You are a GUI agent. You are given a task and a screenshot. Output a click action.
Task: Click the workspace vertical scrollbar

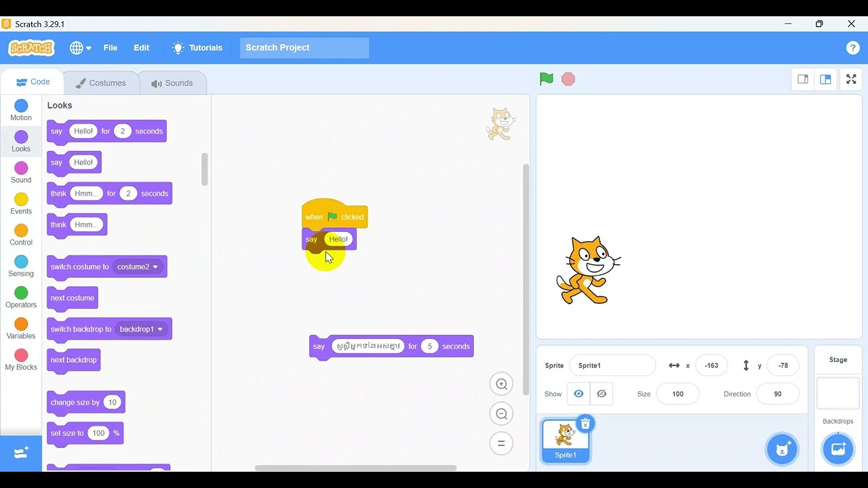tap(526, 279)
